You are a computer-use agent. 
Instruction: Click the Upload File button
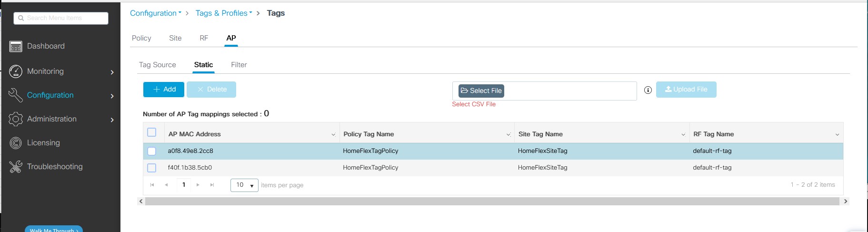[x=686, y=90]
